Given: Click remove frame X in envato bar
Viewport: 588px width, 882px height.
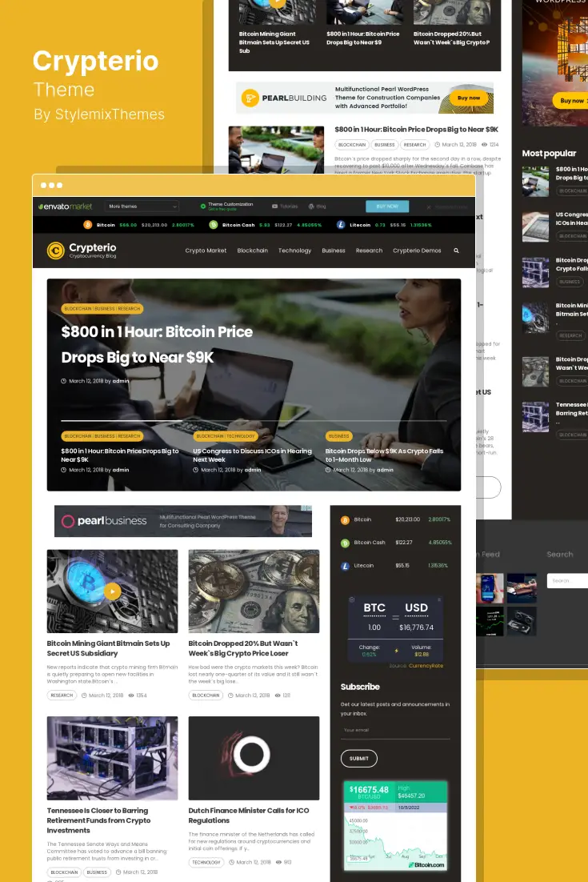Looking at the screenshot, I should coord(429,207).
